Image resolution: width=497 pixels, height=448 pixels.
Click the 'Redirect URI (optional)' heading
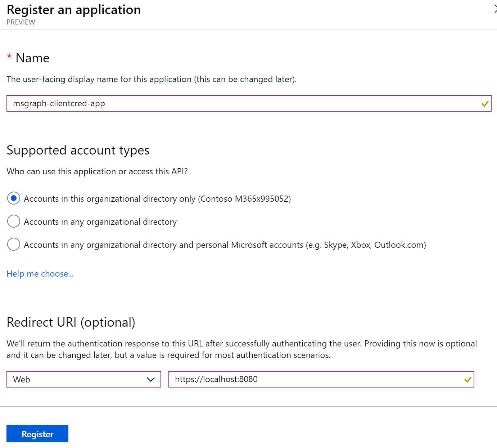pos(71,322)
